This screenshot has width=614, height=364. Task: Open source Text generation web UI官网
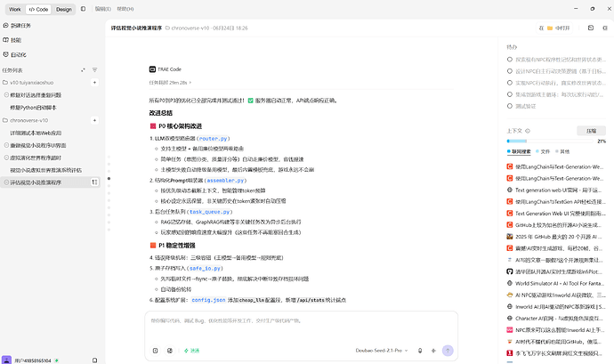pyautogui.click(x=556, y=190)
